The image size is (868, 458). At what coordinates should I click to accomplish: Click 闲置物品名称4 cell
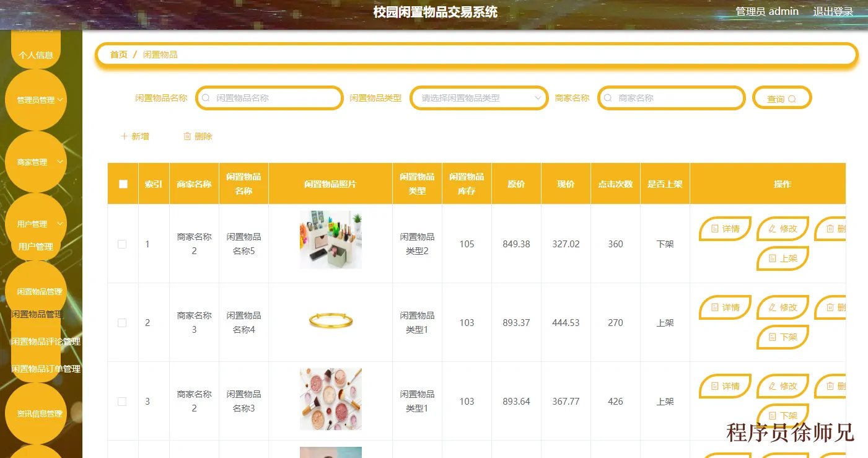(243, 323)
